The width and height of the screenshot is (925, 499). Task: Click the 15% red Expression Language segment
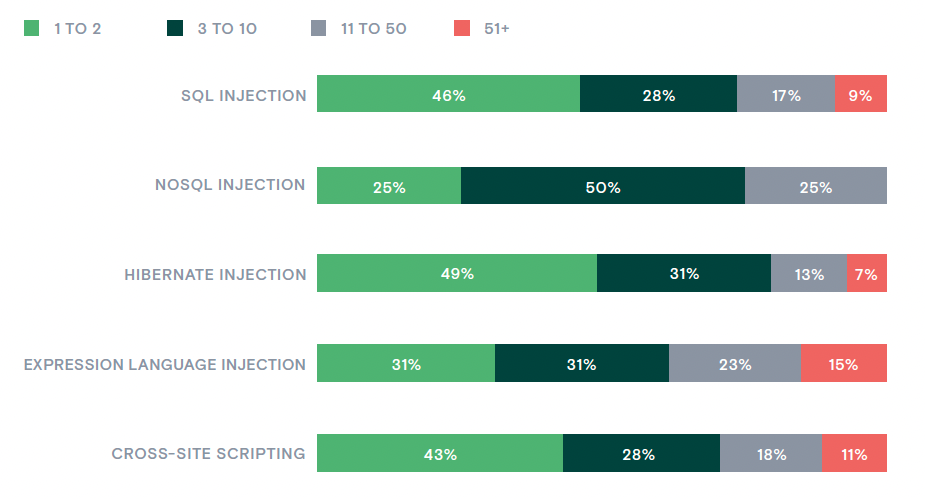[843, 364]
